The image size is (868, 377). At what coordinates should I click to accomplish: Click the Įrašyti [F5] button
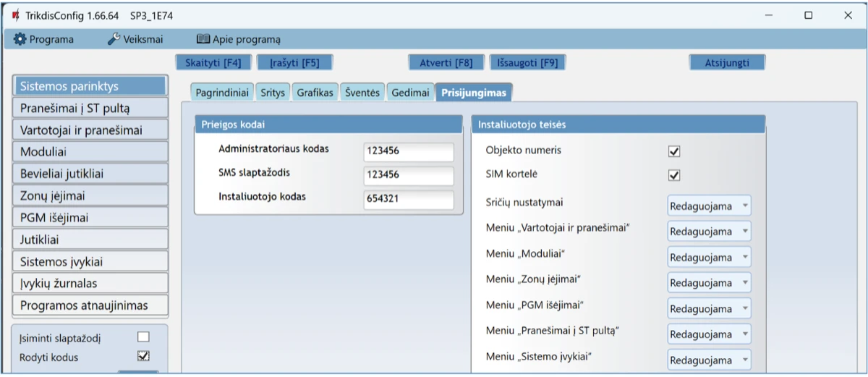pos(294,63)
